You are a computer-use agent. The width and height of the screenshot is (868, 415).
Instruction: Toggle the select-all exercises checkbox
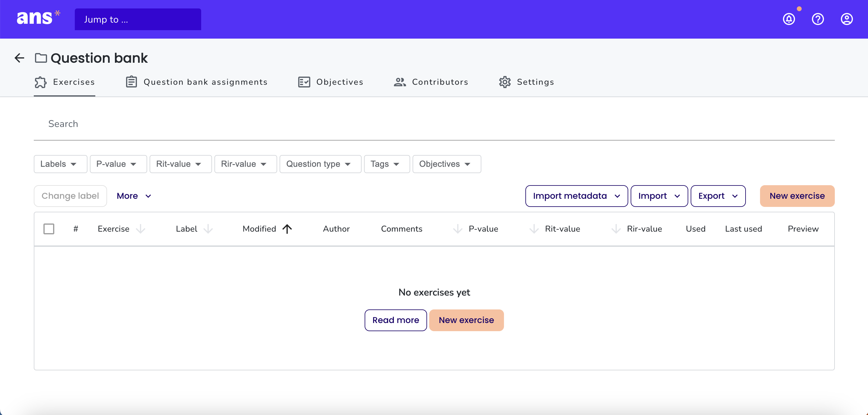coord(49,229)
